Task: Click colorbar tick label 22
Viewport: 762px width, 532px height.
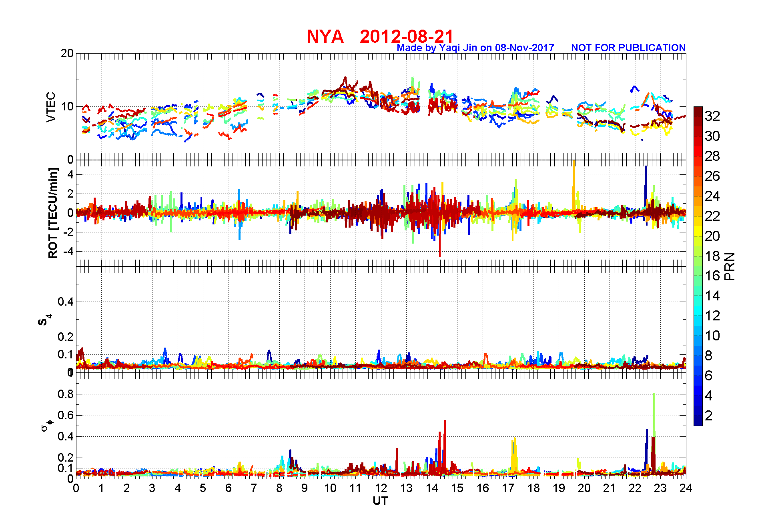Action: (712, 216)
